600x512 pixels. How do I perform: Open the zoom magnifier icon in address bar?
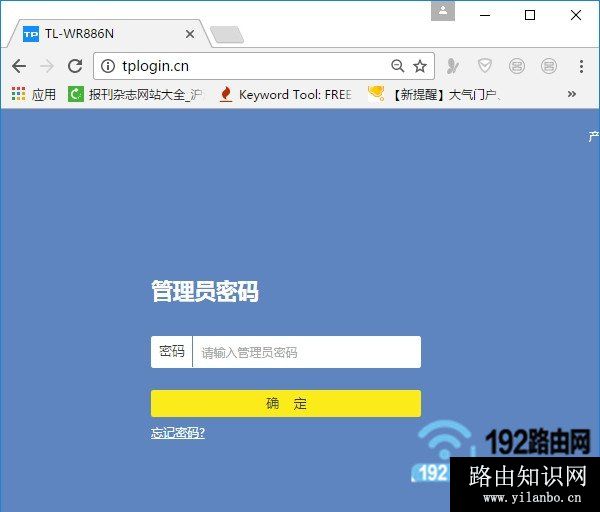coord(398,66)
